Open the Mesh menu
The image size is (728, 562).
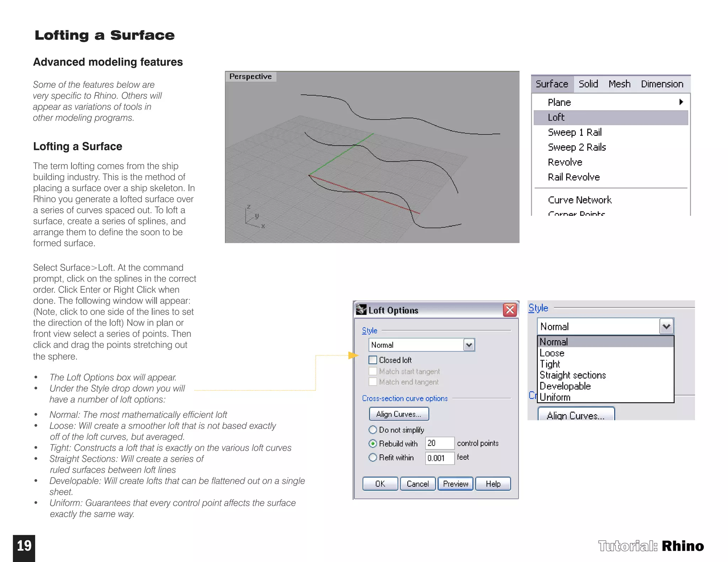pos(619,84)
